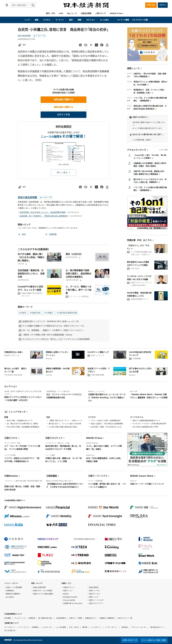Open the #トランプ関税 tag link
The height and width of the screenshot is (644, 172).
coord(123,20)
